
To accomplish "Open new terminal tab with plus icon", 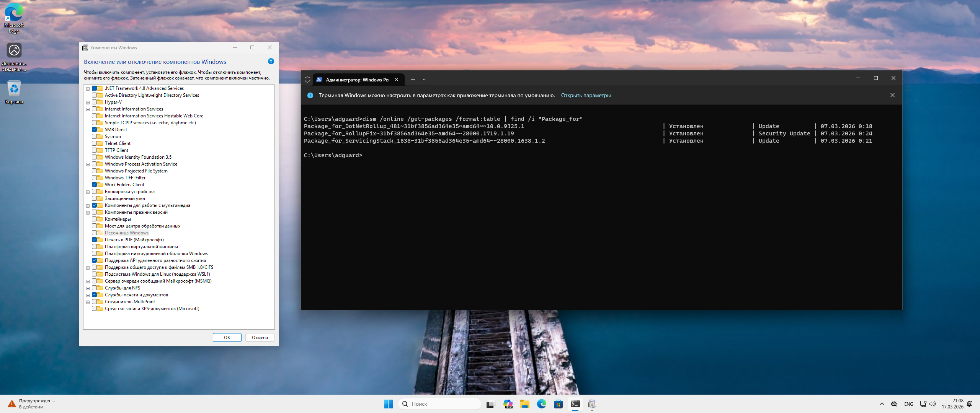I will 413,80.
